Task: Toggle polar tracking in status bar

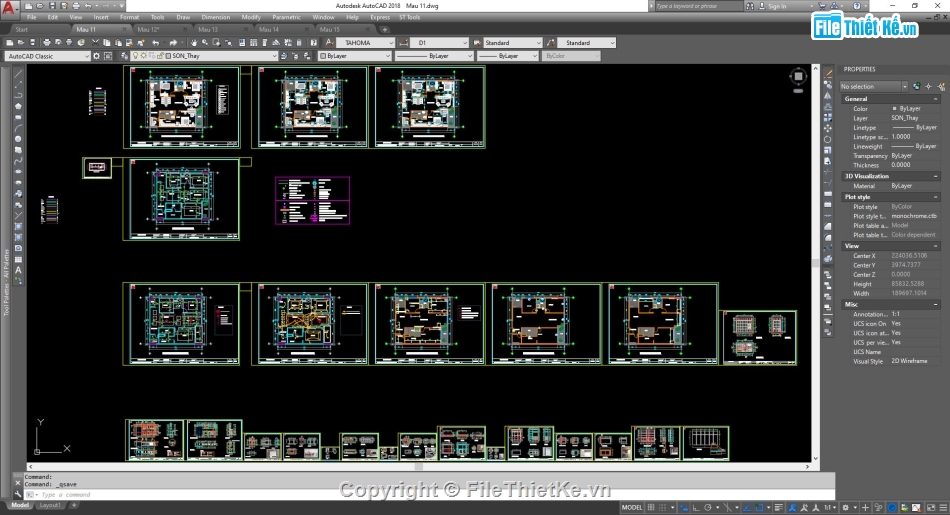Action: point(707,507)
